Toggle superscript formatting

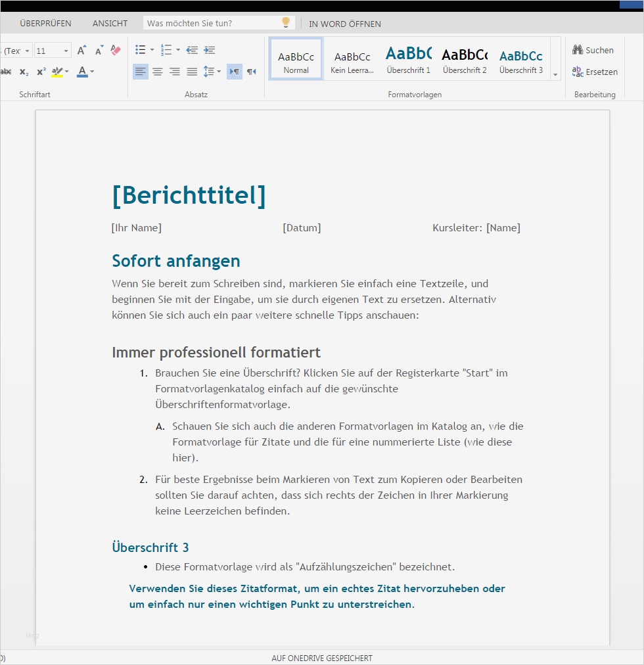pos(41,72)
